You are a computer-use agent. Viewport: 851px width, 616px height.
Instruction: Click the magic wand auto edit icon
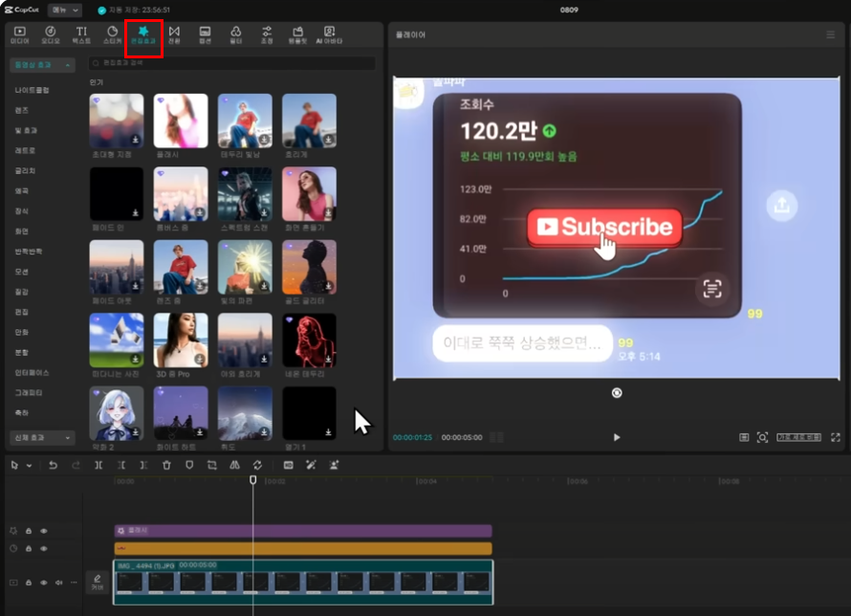tap(311, 465)
